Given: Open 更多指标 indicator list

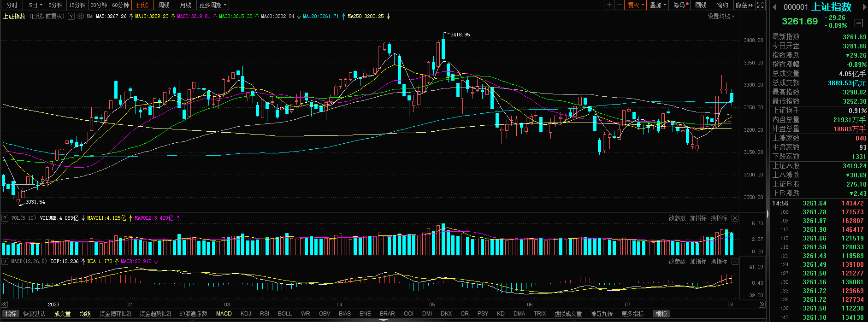Looking at the screenshot, I should (632, 314).
